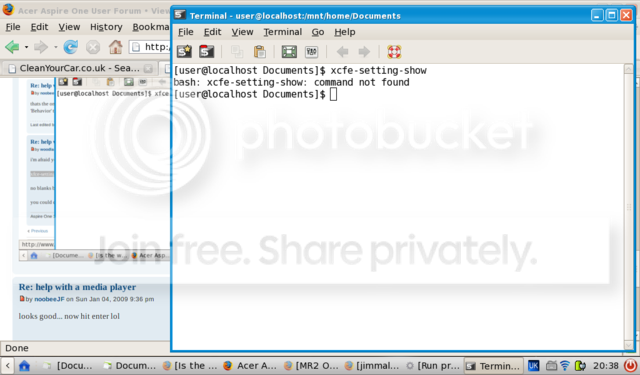
Task: Switch to first [Docu... taskbar window
Action: click(69, 366)
